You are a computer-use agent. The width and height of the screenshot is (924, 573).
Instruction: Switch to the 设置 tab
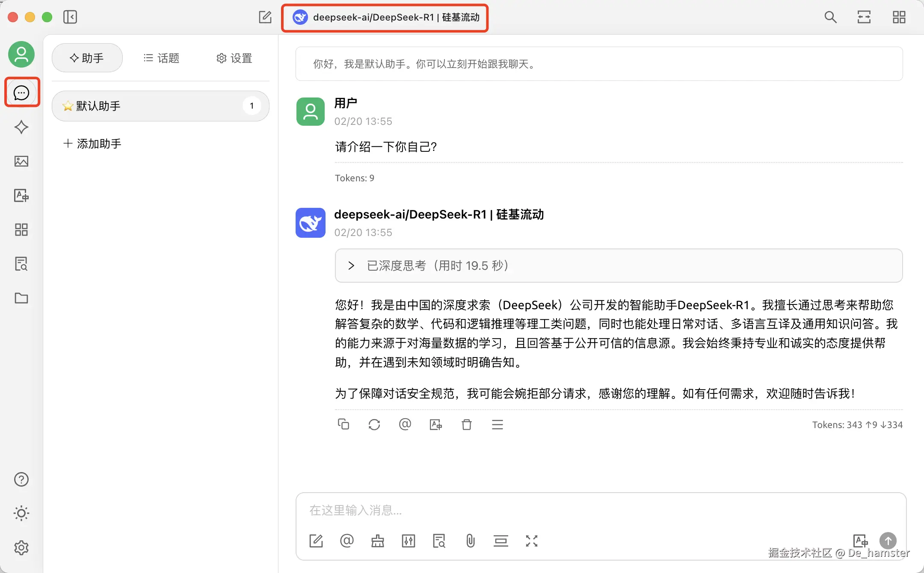[234, 58]
